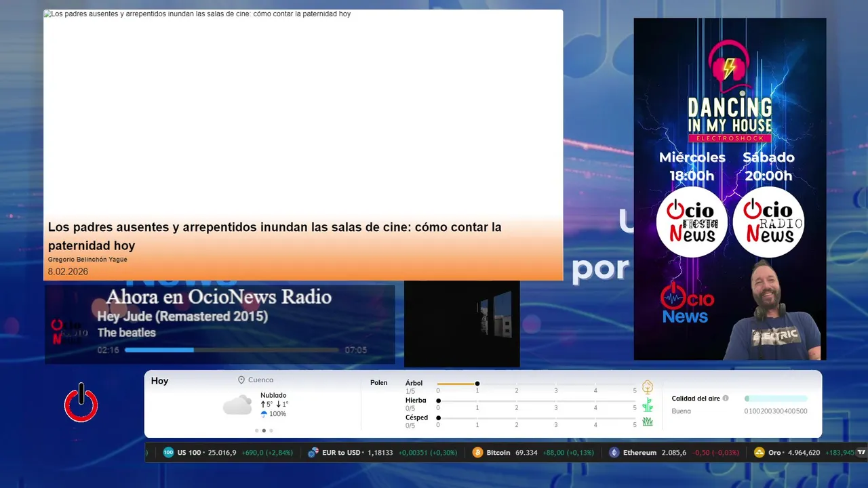
Task: Click the song title Hey Jude (Remastered 2015)
Action: tap(182, 317)
